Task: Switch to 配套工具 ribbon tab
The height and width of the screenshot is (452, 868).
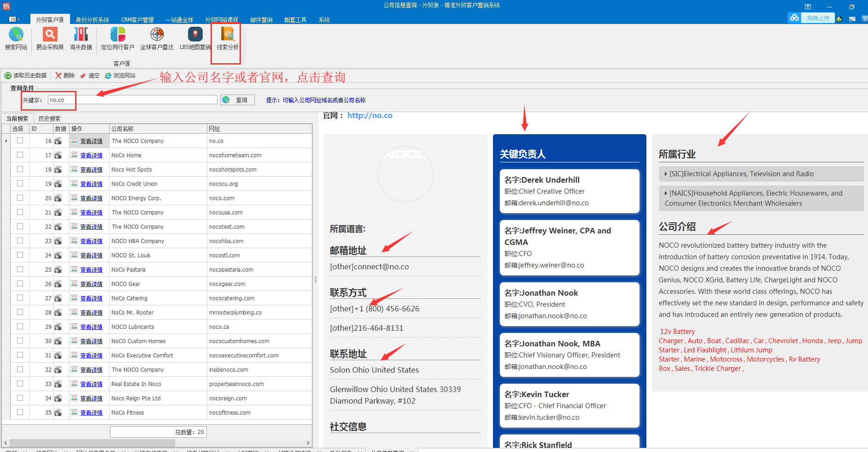Action: [x=295, y=20]
